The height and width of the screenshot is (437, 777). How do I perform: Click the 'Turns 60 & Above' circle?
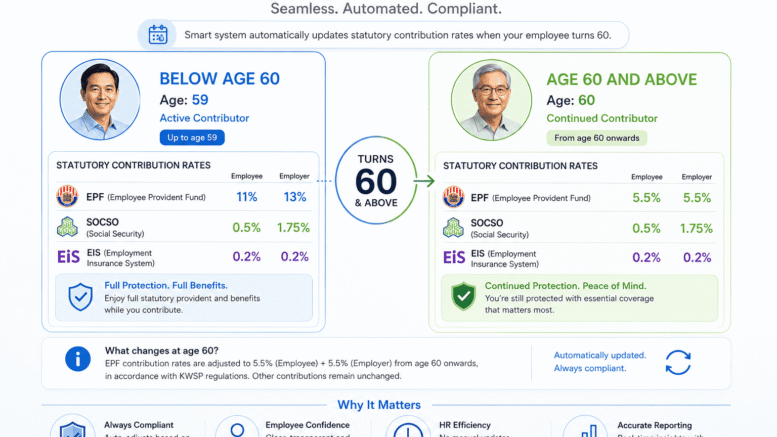click(x=376, y=180)
